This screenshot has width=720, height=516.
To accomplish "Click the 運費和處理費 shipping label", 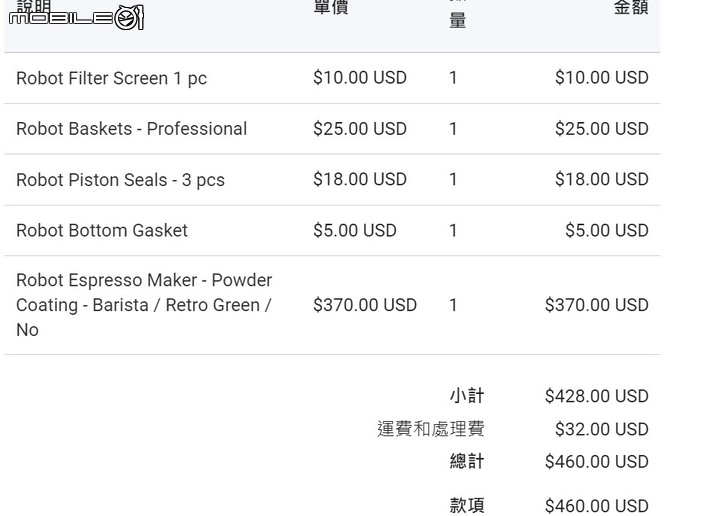I will coord(431,429).
